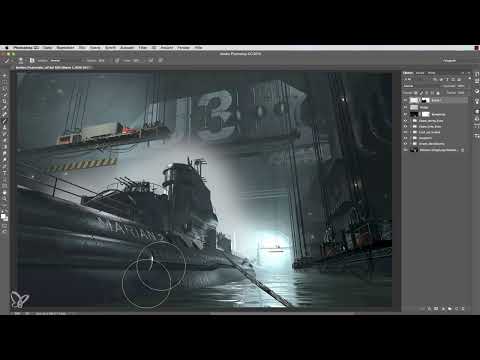The width and height of the screenshot is (480, 360).
Task: Select the Shape tool
Action: [4, 185]
